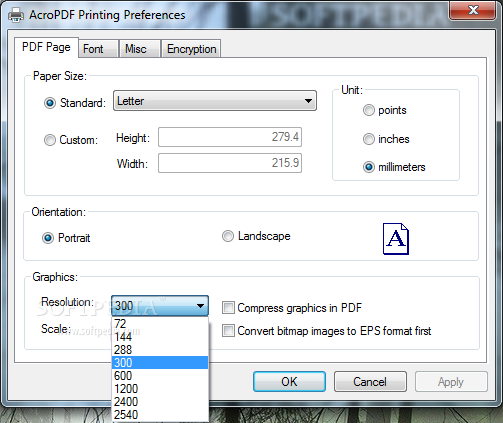Click the Width field showing 215.9
Viewport: 503px width, 423px height.
point(230,163)
